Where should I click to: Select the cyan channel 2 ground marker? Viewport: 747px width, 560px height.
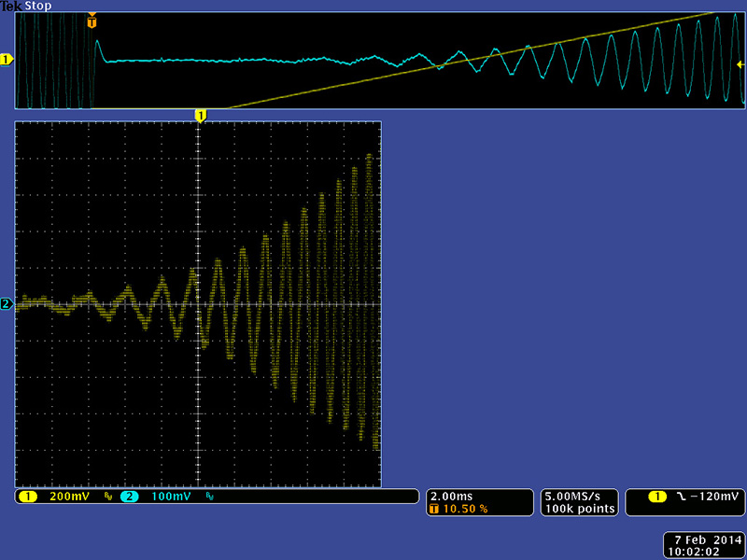click(x=7, y=304)
